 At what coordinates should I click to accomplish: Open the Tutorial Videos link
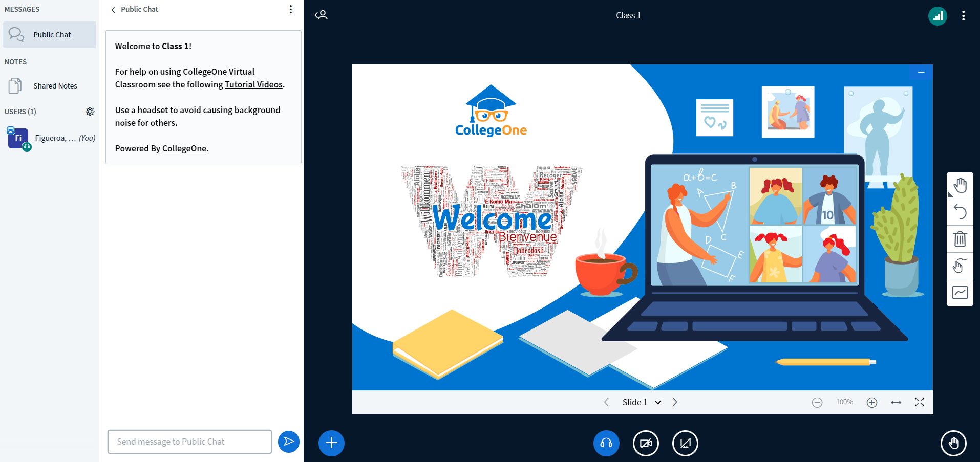click(x=253, y=84)
